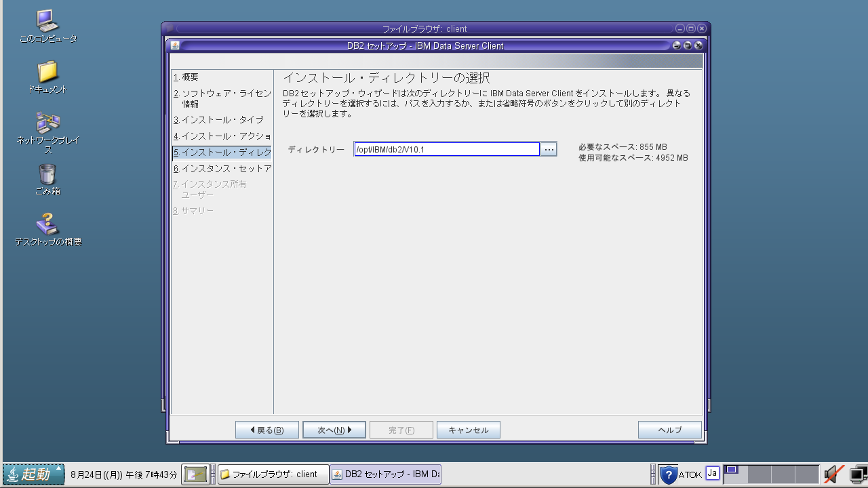Screen dimensions: 868x488
Task: Click the ellipsis browse button for the directory
Action: (549, 149)
